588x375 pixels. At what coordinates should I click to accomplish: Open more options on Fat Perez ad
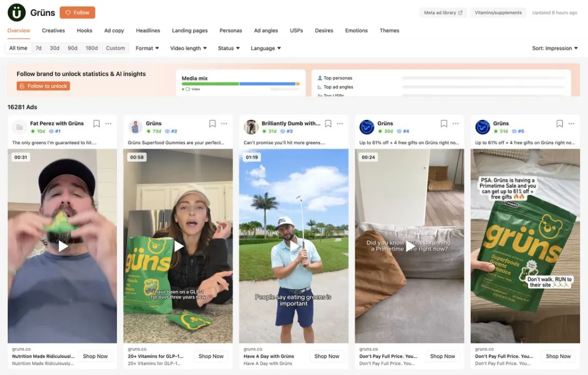click(108, 124)
